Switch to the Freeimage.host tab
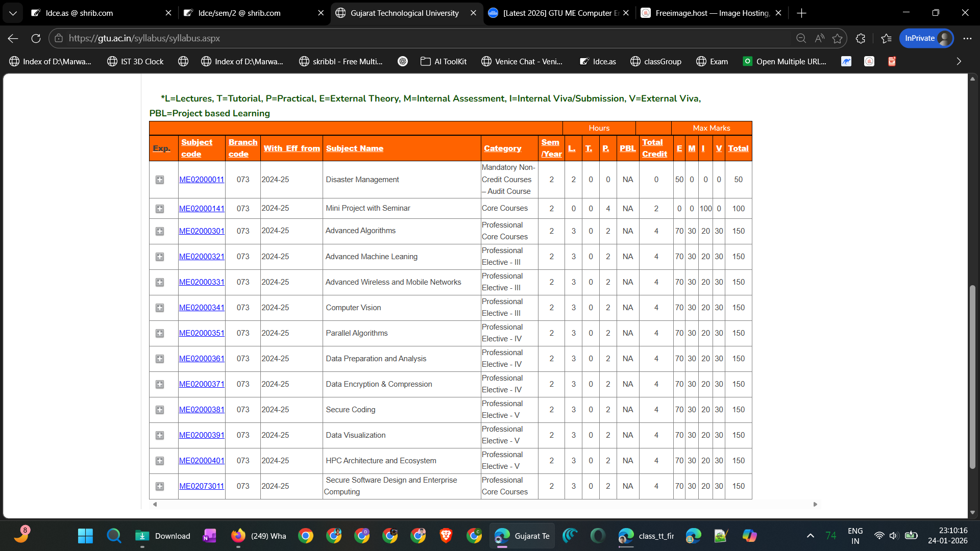The height and width of the screenshot is (551, 980). point(707,13)
